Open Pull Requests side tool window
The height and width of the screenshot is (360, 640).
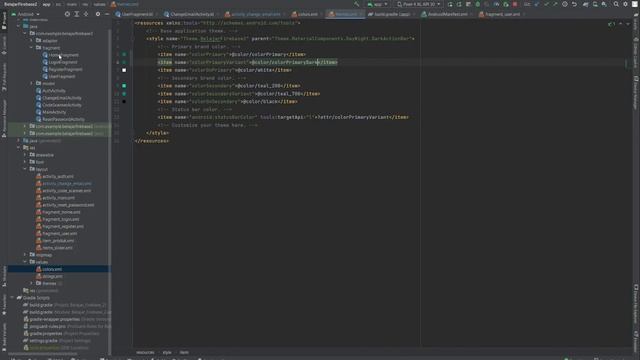(x=4, y=77)
